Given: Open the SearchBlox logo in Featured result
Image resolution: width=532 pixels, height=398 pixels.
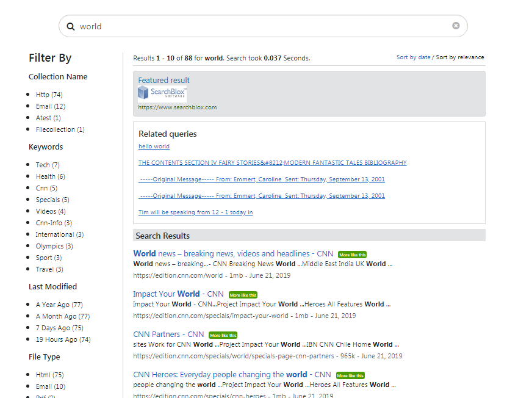Looking at the screenshot, I should coord(162,93).
